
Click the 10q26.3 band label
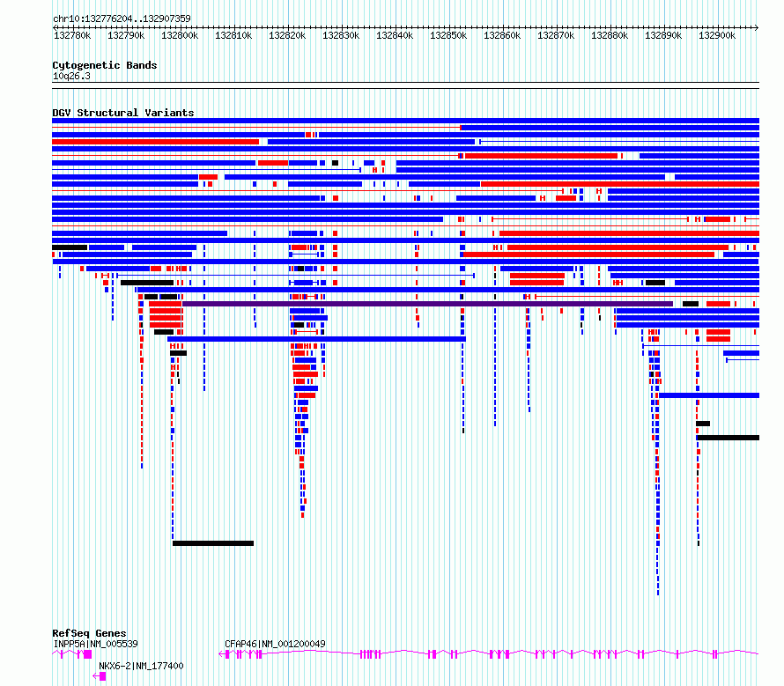pos(71,76)
